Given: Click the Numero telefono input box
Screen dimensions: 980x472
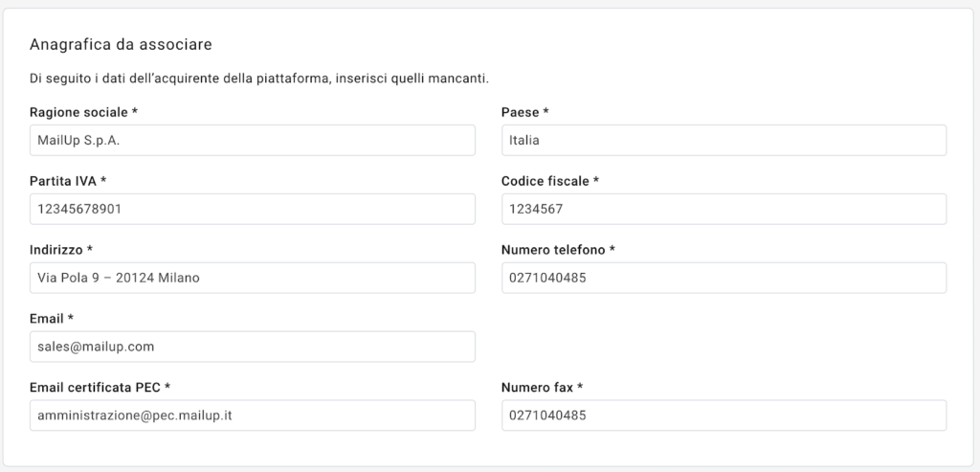Looking at the screenshot, I should (724, 278).
